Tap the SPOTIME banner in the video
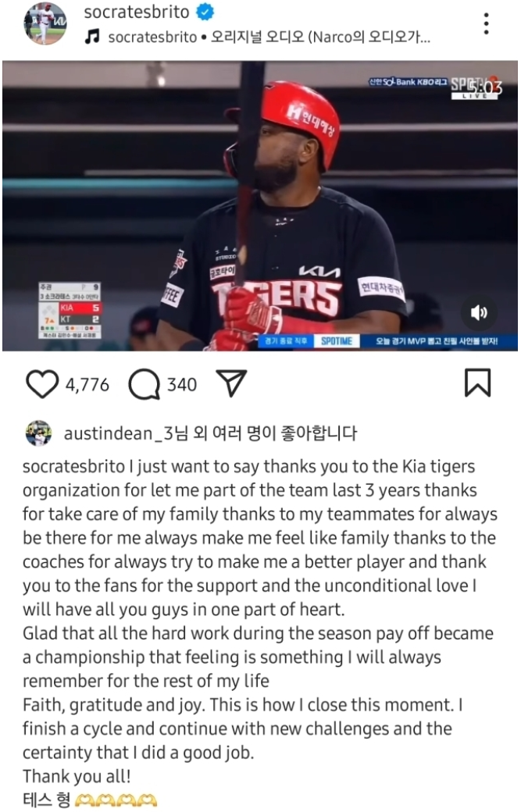This screenshot has width=521, height=812. (x=337, y=341)
